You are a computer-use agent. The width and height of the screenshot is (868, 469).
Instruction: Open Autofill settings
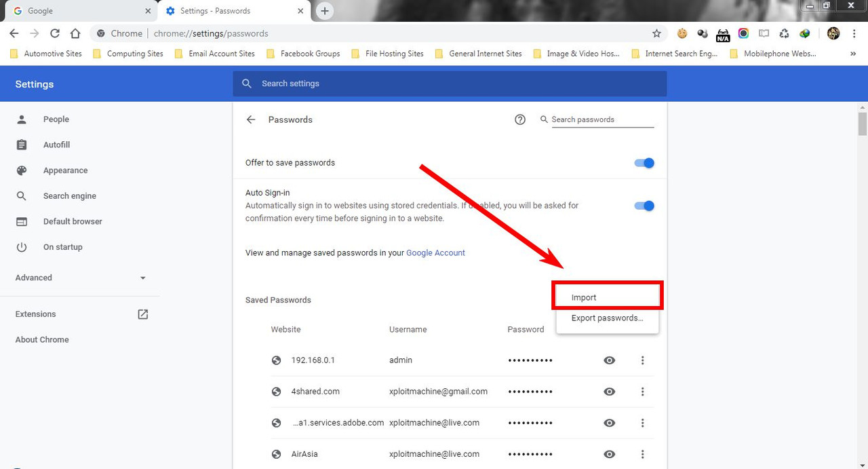tap(56, 145)
